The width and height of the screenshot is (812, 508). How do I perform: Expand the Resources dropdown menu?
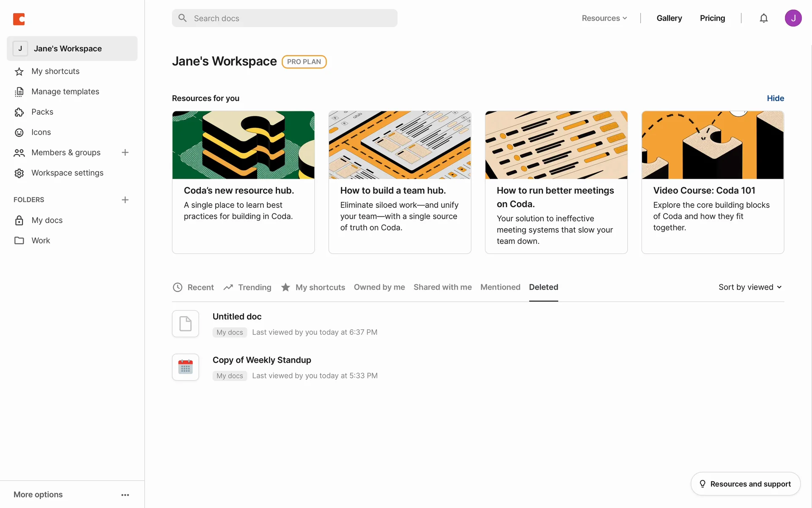tap(604, 18)
